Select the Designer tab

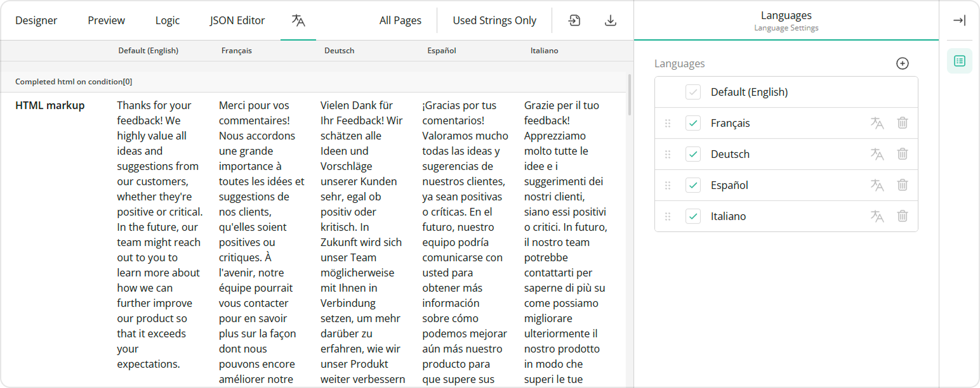pyautogui.click(x=36, y=20)
